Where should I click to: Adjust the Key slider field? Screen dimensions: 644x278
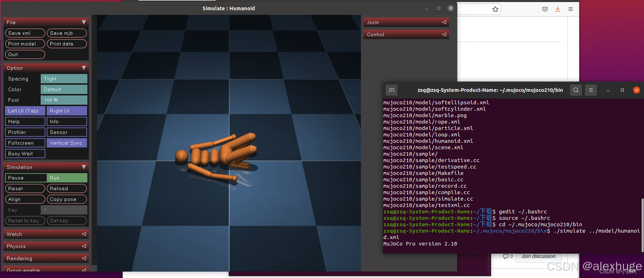(x=64, y=210)
